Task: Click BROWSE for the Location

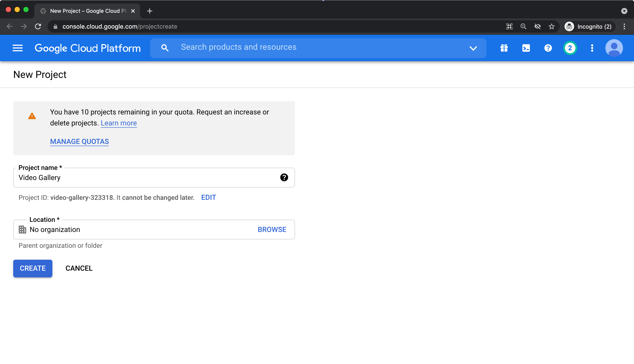Action: point(272,230)
